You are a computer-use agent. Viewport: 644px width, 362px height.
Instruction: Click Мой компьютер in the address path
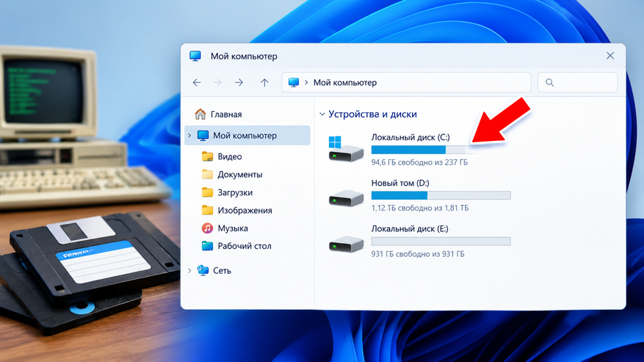click(x=345, y=82)
